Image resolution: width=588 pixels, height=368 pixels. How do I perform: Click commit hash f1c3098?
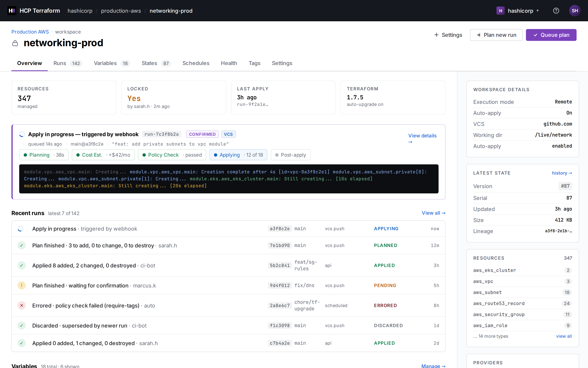(x=280, y=325)
